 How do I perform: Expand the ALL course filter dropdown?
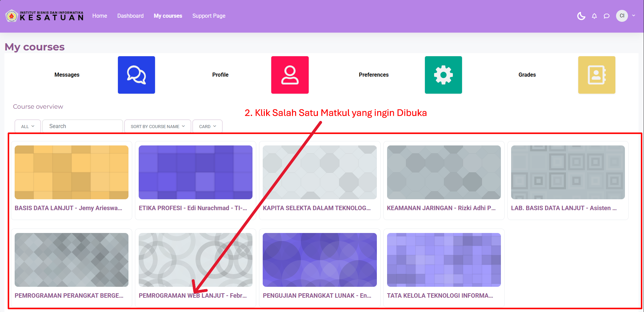point(28,126)
